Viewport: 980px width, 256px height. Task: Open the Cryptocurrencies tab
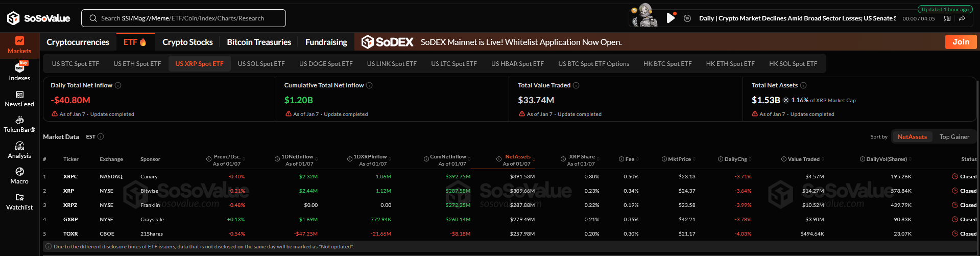tap(78, 42)
